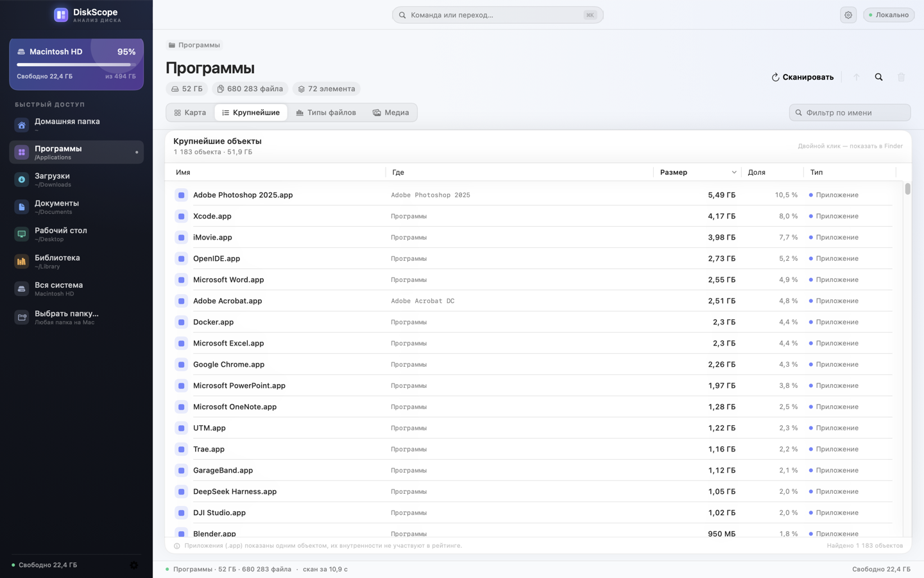
Task: Click the DiskScope logo icon
Action: pyautogui.click(x=61, y=15)
